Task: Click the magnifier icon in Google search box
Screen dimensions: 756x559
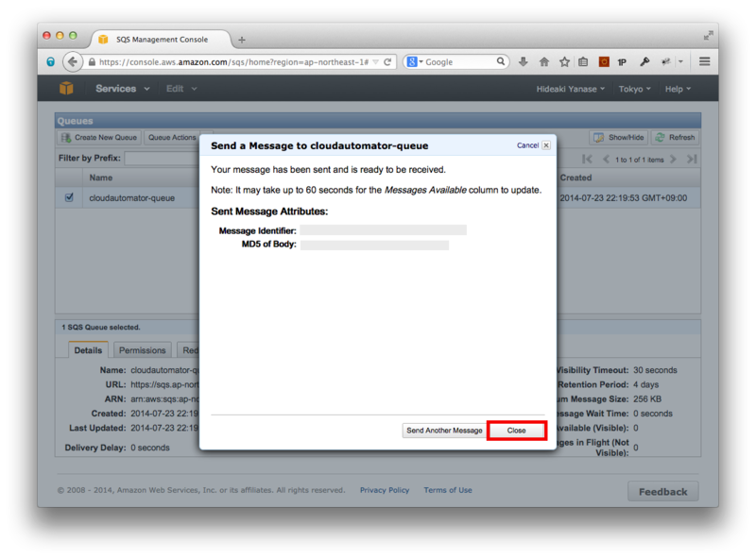Action: [x=501, y=61]
